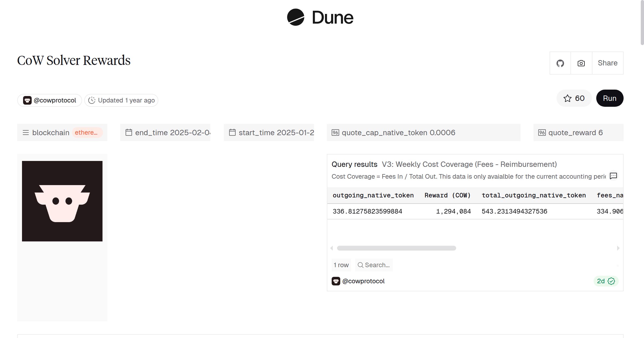Edit the quote_cap_native_token value field

442,133
